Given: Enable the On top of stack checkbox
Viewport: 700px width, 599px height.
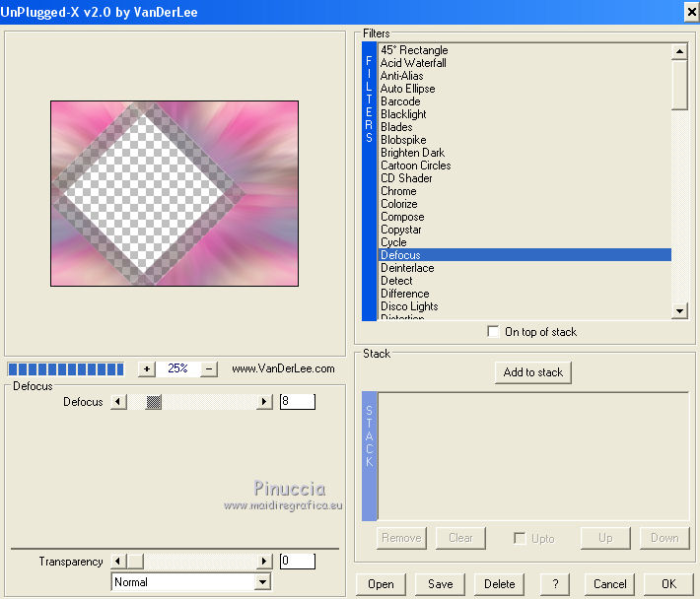Looking at the screenshot, I should (x=493, y=332).
